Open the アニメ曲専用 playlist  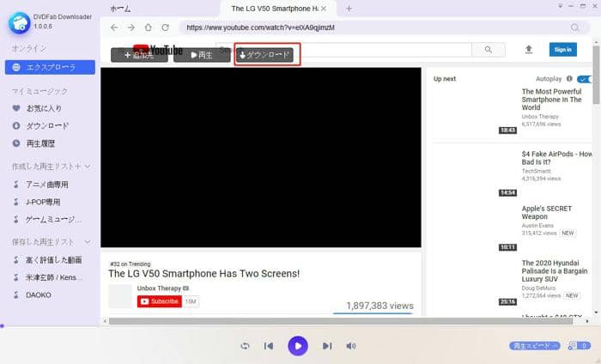click(x=46, y=185)
